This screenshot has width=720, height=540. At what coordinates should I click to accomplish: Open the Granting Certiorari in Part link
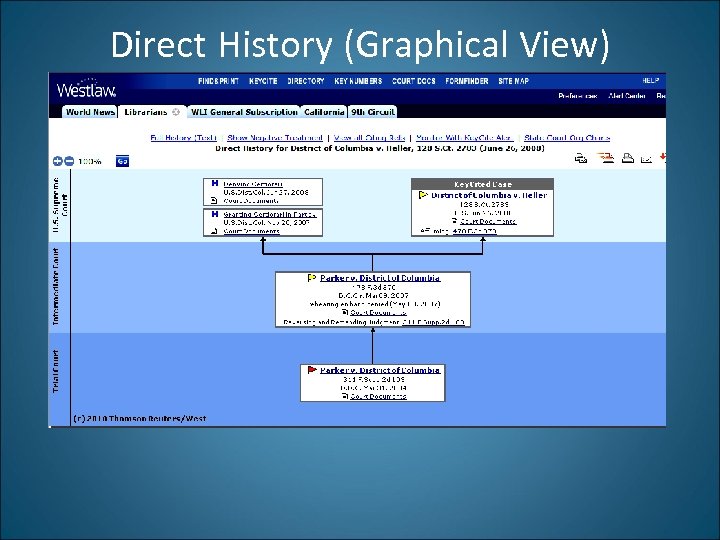point(270,214)
